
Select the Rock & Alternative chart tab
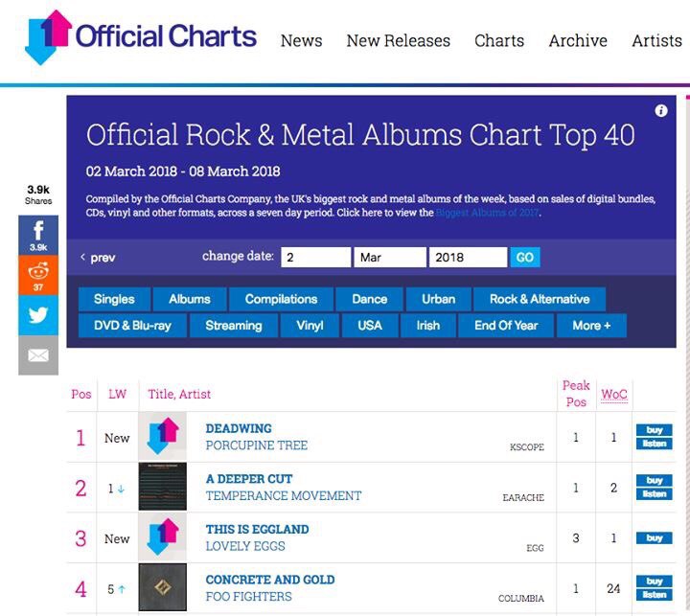540,299
